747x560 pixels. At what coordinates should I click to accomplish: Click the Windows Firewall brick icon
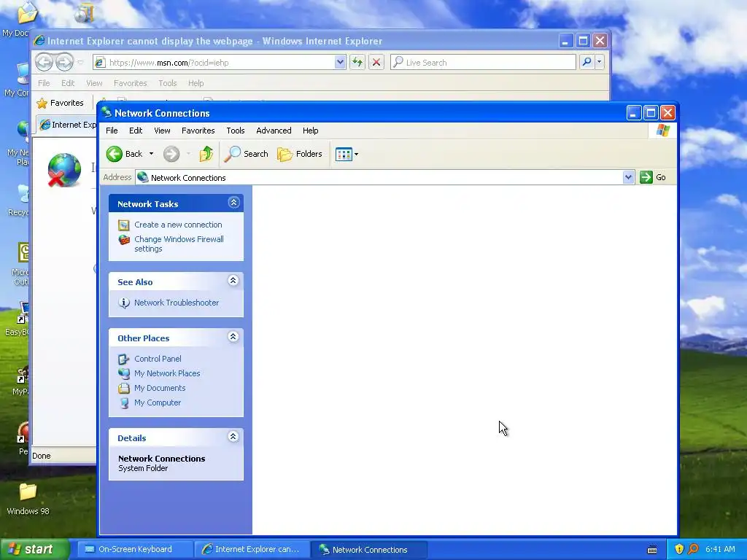pyautogui.click(x=124, y=239)
